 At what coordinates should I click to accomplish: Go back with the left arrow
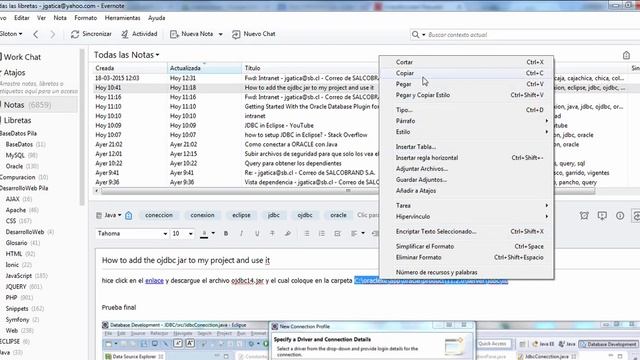pyautogui.click(x=36, y=34)
